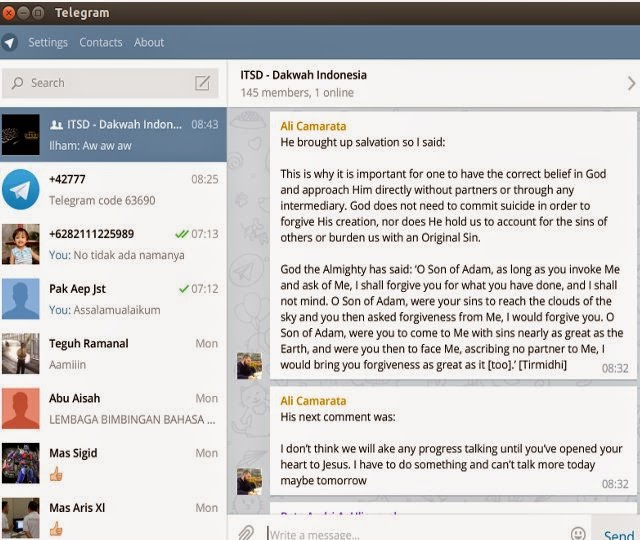Click Ali Camarata name on second message
Screen dimensions: 640x540
pos(313,401)
